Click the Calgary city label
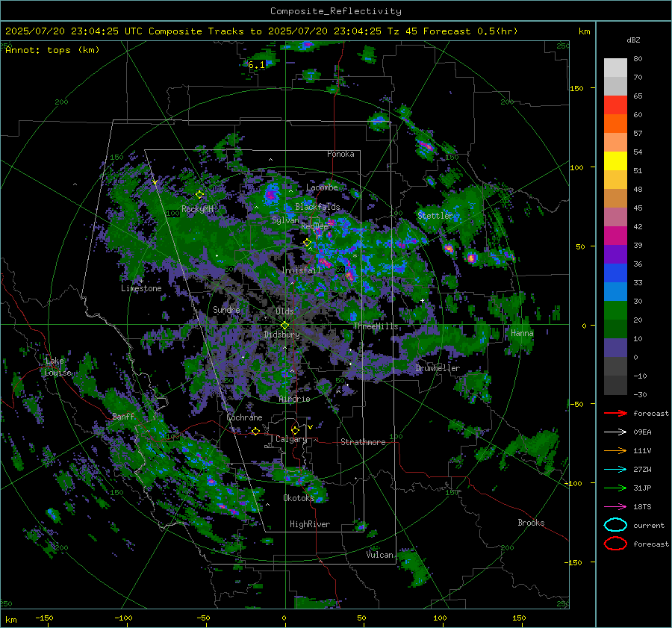The image size is (672, 628). pyautogui.click(x=291, y=439)
